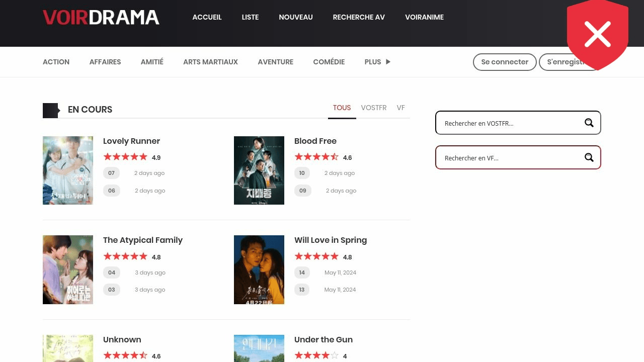644x362 pixels.
Task: Open the Unknown title link
Action: pyautogui.click(x=122, y=340)
